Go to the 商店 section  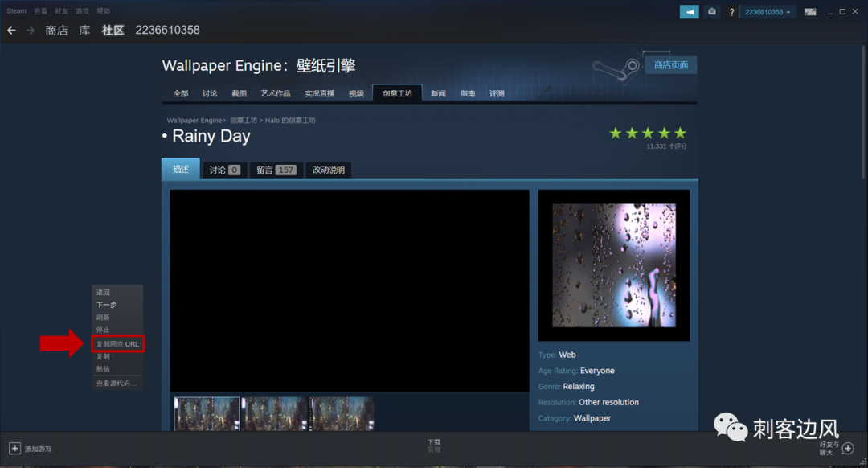click(x=56, y=31)
